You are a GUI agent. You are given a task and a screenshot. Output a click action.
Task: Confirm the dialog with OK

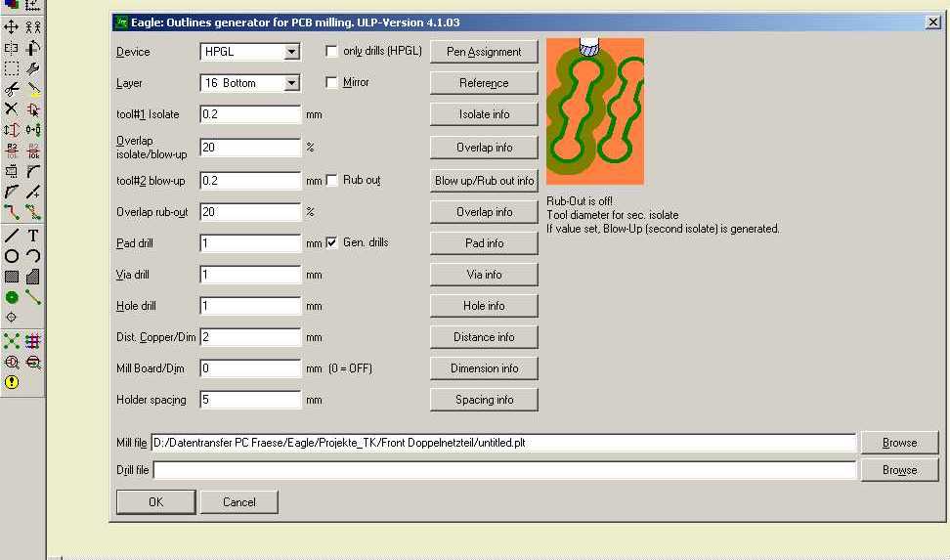click(x=155, y=501)
